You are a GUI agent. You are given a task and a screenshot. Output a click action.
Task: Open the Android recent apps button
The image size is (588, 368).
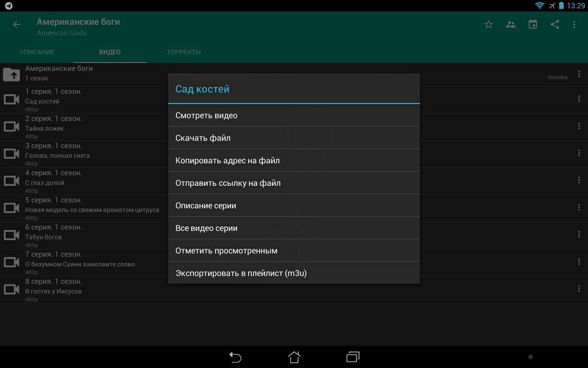click(353, 357)
